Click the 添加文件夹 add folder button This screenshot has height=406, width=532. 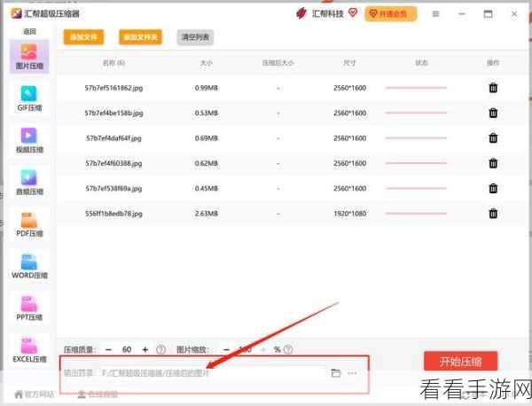click(140, 37)
